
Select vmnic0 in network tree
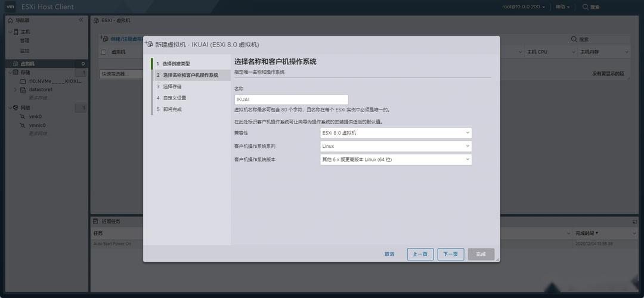pos(38,126)
